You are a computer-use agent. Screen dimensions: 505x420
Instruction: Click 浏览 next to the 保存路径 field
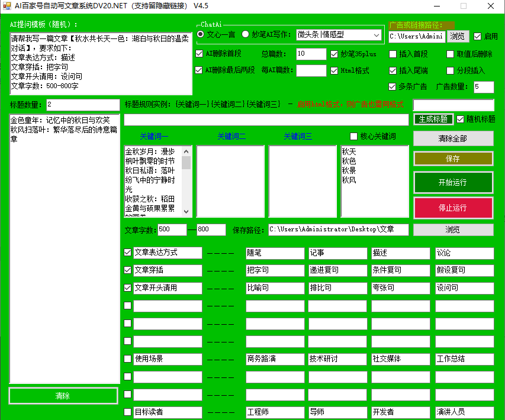(x=452, y=230)
